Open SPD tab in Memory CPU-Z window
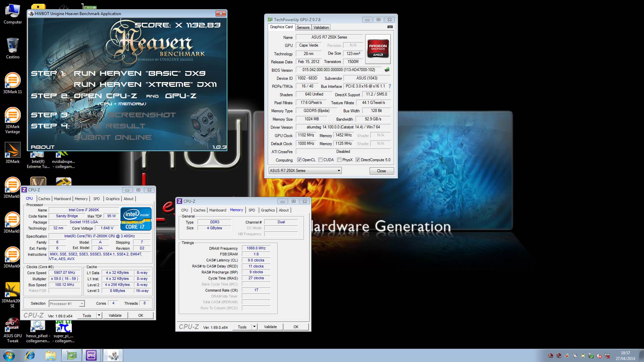This screenshot has height=362, width=644. pyautogui.click(x=252, y=210)
